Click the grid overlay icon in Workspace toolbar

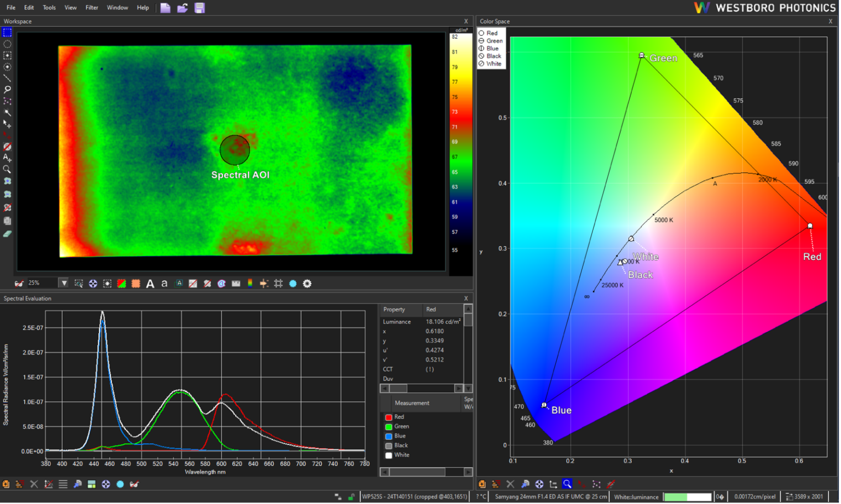pyautogui.click(x=279, y=284)
